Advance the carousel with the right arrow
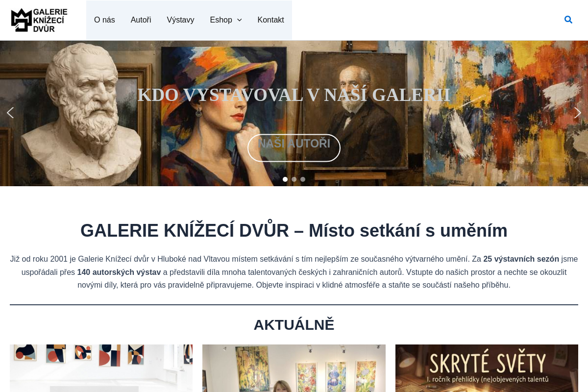 578,113
